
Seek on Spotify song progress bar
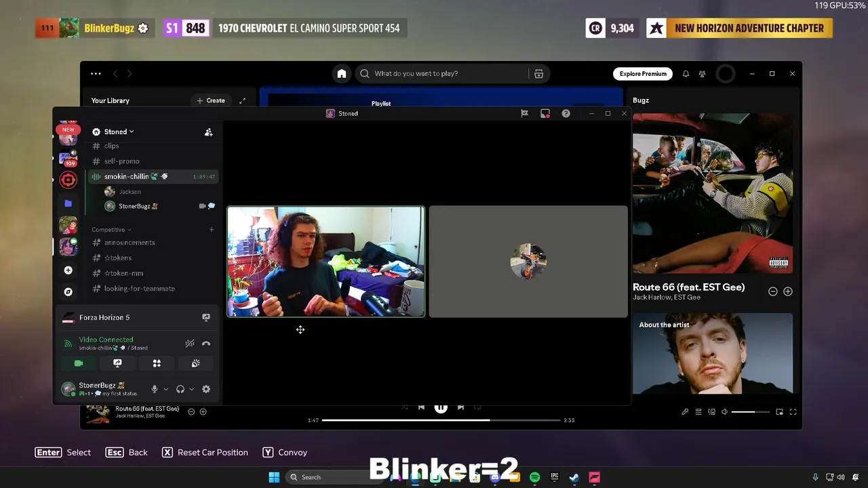441,420
